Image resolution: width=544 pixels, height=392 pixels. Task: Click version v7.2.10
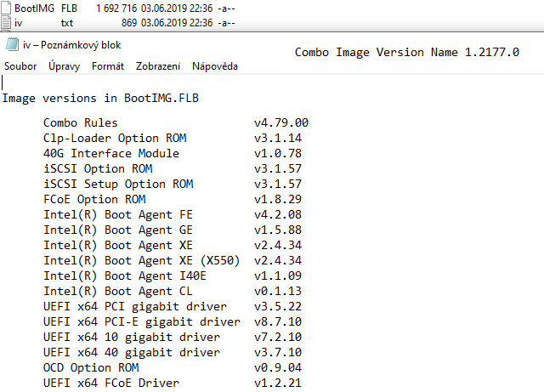click(x=278, y=337)
